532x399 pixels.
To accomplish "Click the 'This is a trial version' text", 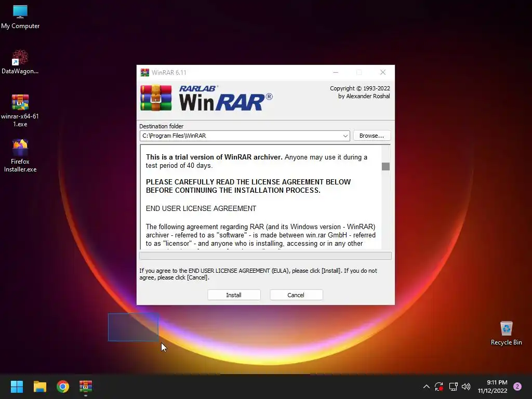I will click(214, 157).
